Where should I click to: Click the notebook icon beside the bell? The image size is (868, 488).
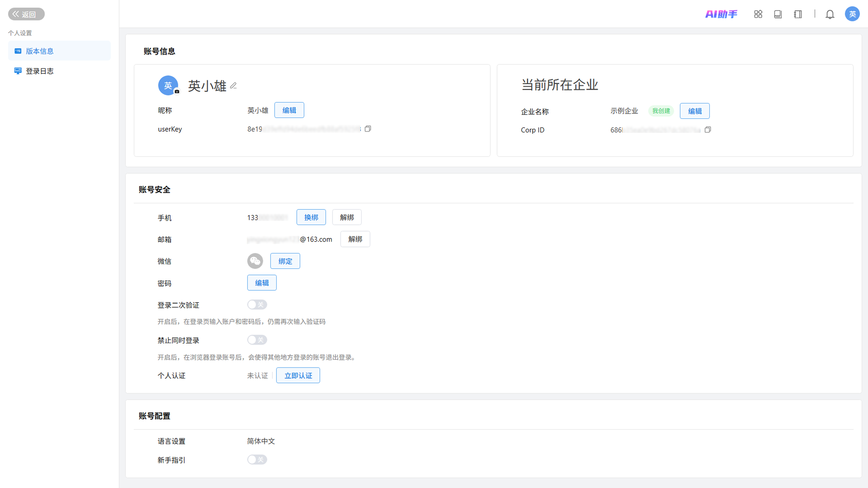click(797, 14)
